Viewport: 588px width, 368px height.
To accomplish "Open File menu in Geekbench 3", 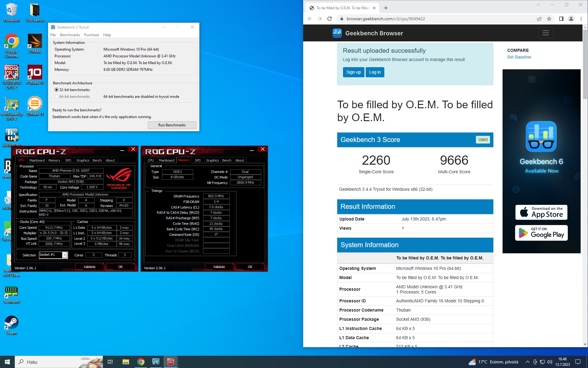I will tap(53, 35).
